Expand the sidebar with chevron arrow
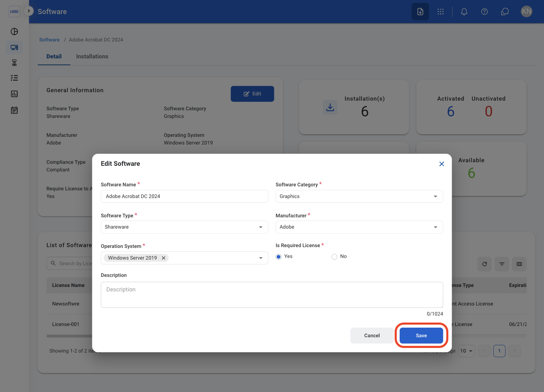The image size is (544, 392). tap(29, 11)
